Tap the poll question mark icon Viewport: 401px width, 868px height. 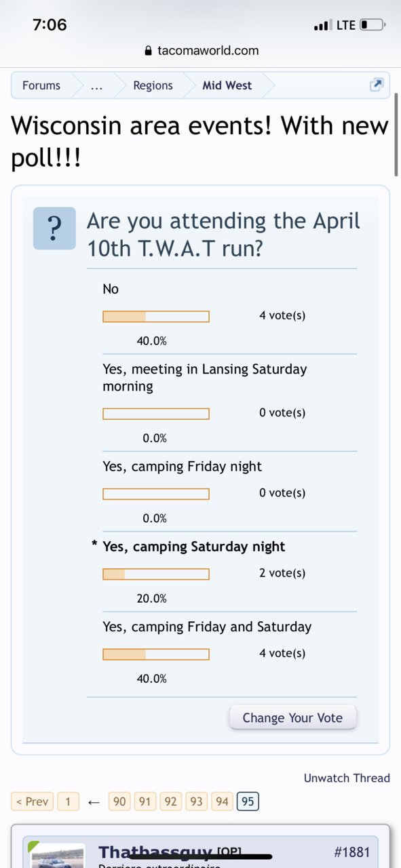[x=54, y=229]
